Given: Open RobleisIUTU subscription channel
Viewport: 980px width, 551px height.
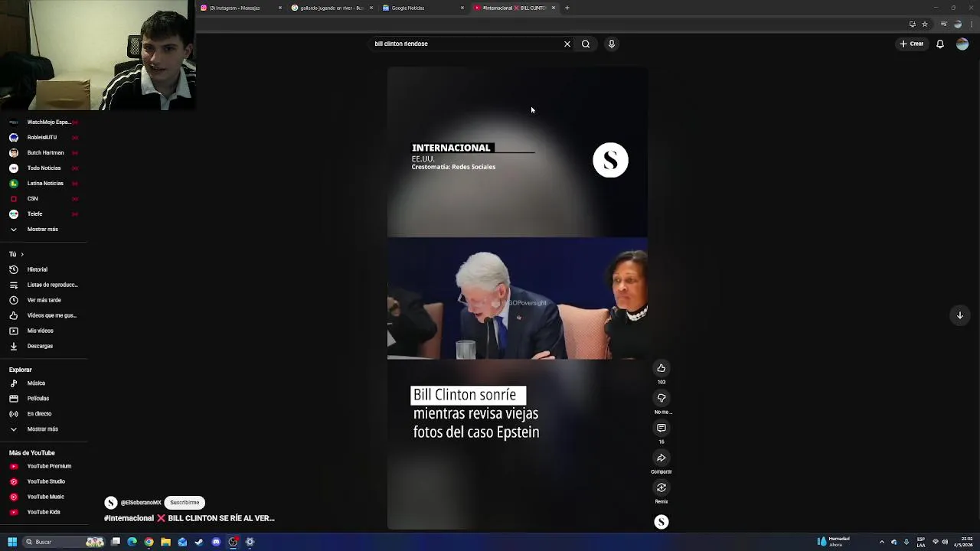Looking at the screenshot, I should pos(43,137).
